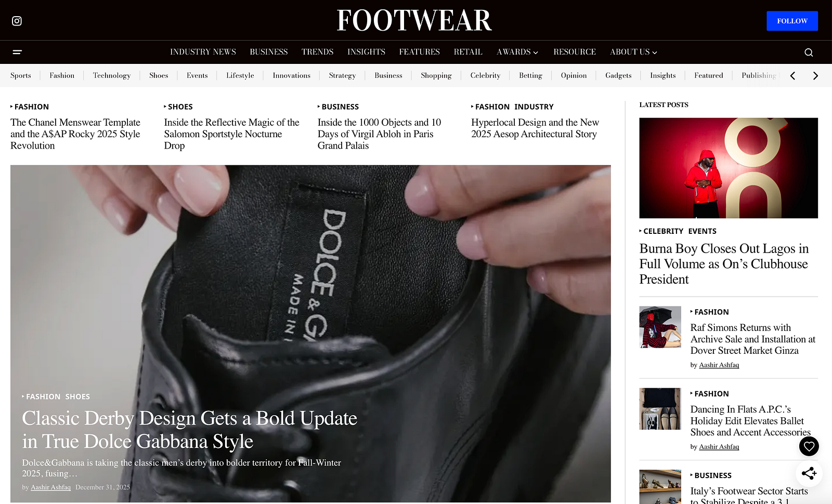Read the Salomon Sportstyle Nocturne Drop article
The height and width of the screenshot is (504, 832).
tap(232, 134)
